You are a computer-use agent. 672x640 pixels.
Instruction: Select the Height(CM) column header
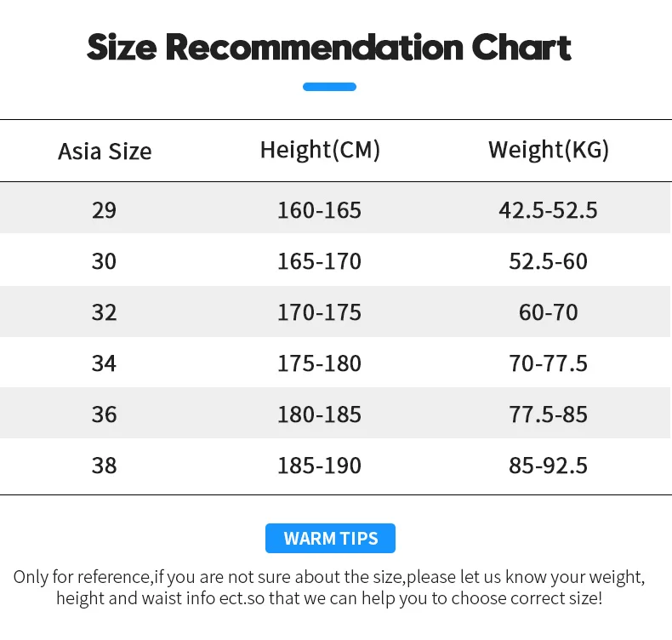[x=320, y=150]
